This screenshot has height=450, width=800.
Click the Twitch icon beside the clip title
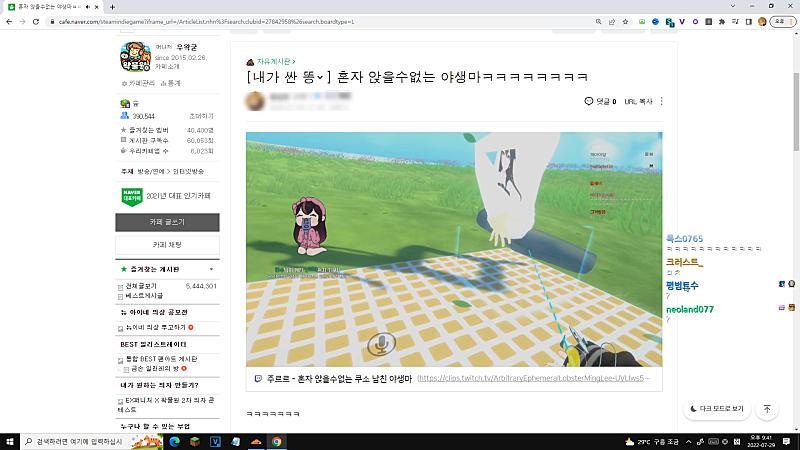(258, 379)
